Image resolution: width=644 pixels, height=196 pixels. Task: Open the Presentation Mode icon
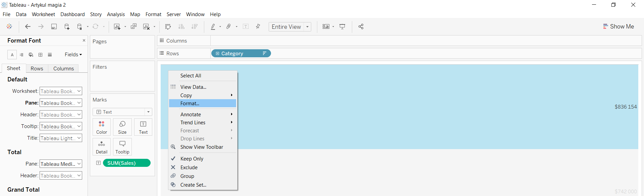pyautogui.click(x=342, y=27)
